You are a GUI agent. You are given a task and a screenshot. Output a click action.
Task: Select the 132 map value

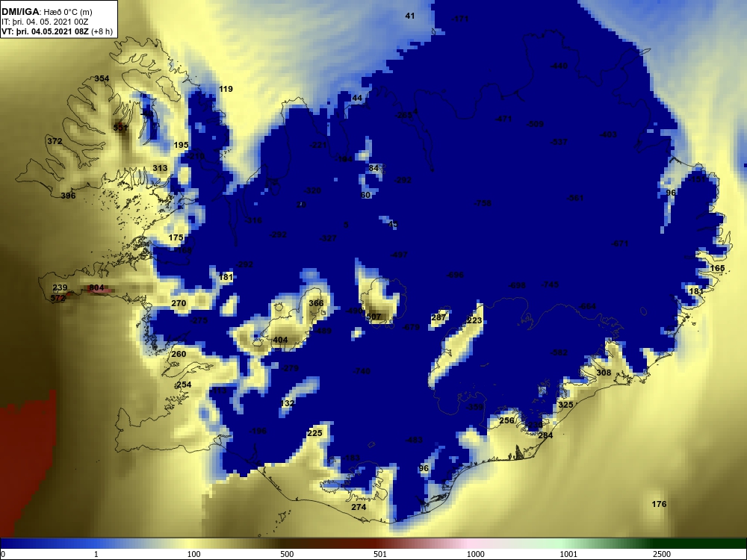[x=288, y=403]
